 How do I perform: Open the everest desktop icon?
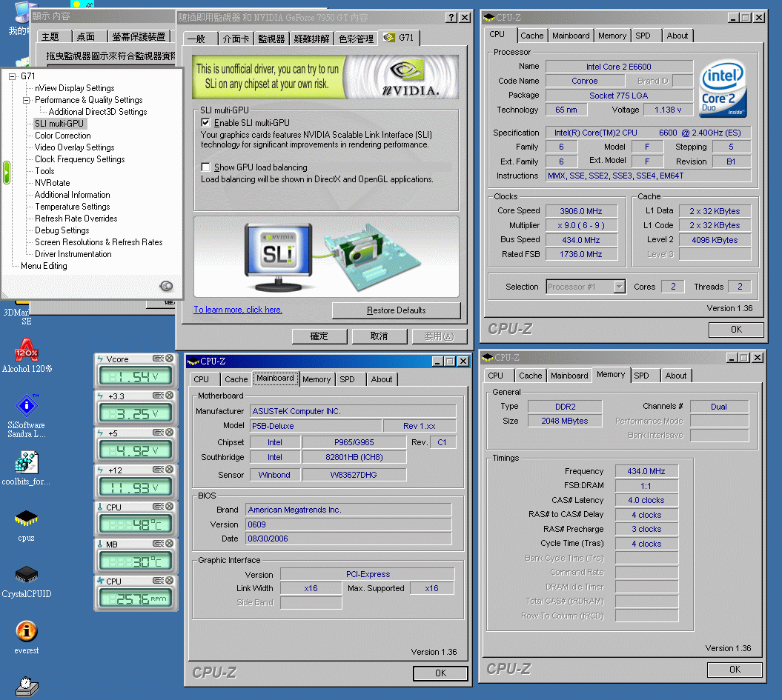pos(27,637)
